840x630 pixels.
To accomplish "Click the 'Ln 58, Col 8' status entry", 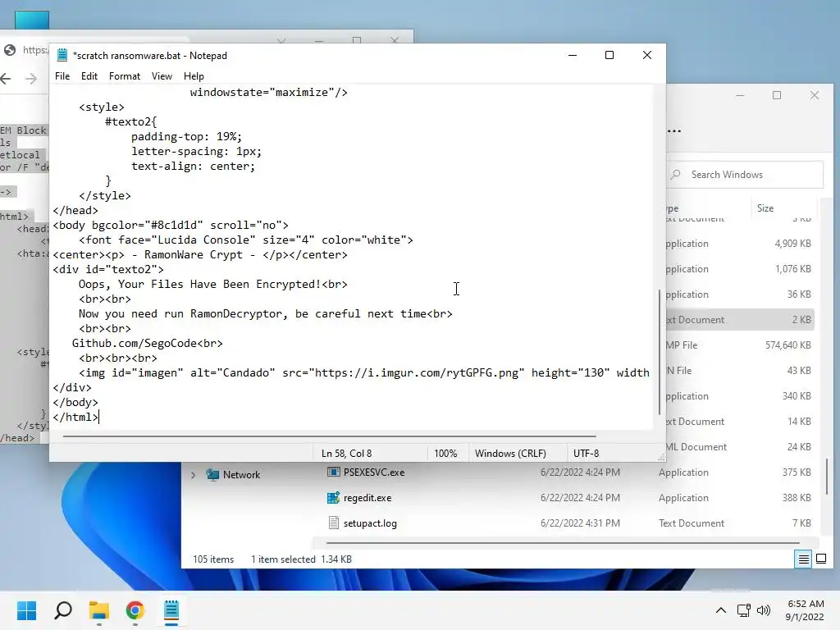I will click(x=346, y=453).
